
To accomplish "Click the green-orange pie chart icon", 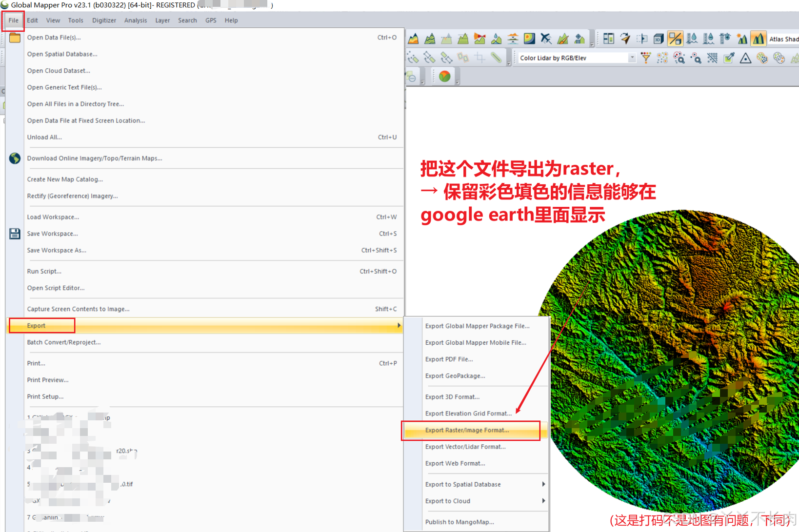I will (x=444, y=77).
